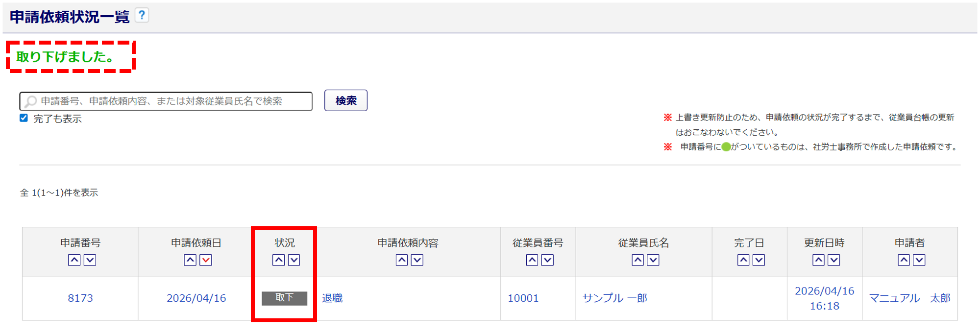Focus the application search text field
This screenshot has width=980, height=335.
pos(167,101)
